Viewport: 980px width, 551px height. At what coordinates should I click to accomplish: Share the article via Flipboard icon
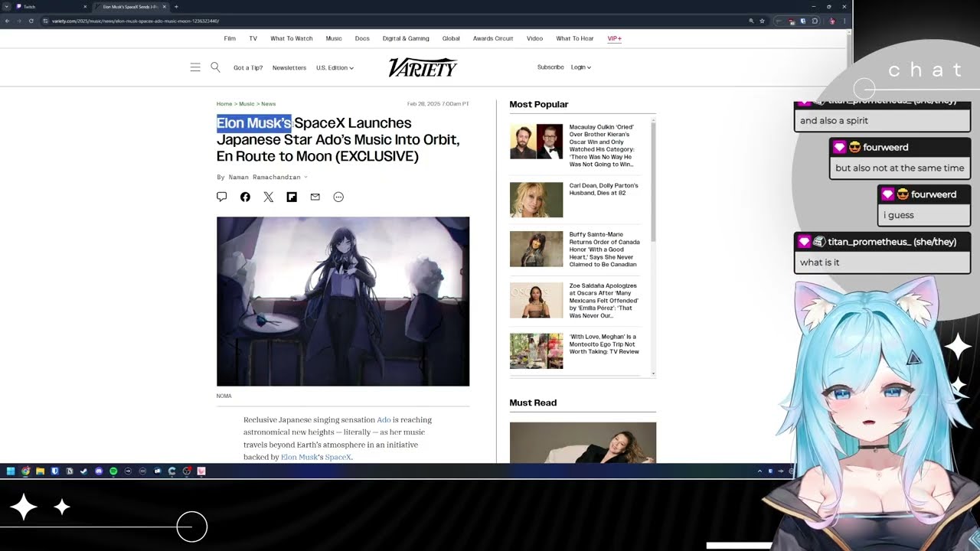[x=292, y=197]
